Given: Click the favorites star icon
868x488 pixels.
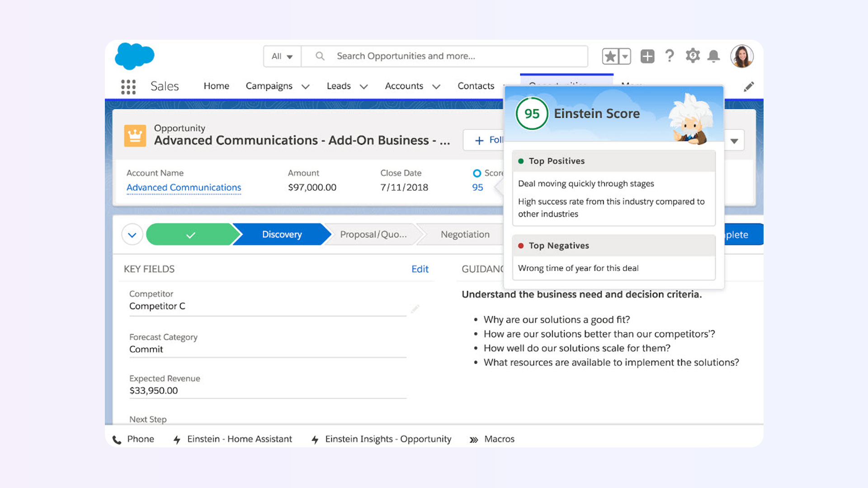Looking at the screenshot, I should tap(610, 56).
